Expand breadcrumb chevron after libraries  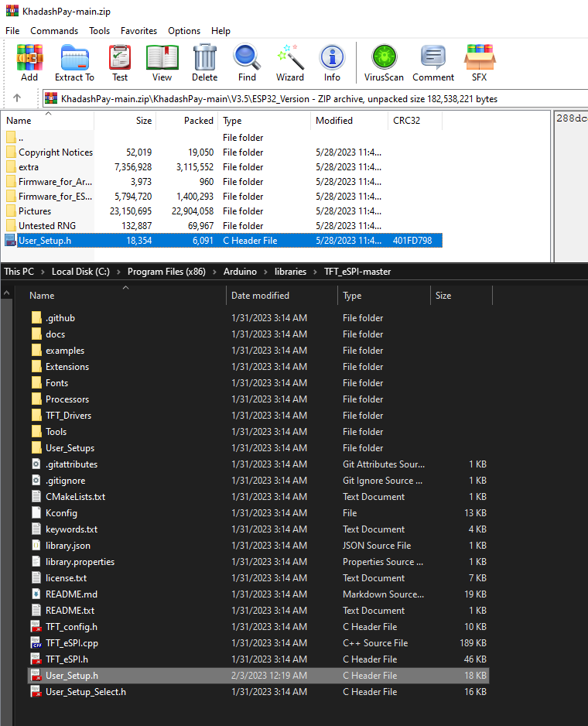tap(315, 272)
